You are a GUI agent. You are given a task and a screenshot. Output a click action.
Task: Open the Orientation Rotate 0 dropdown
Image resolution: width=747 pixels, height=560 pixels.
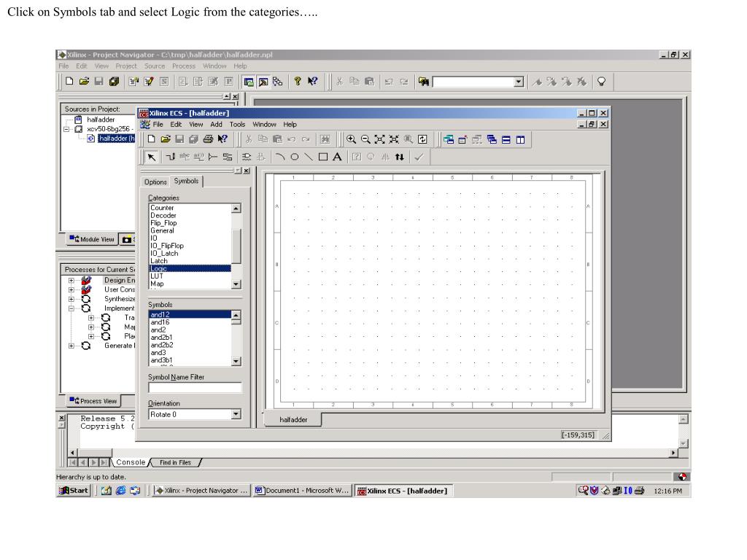[236, 414]
